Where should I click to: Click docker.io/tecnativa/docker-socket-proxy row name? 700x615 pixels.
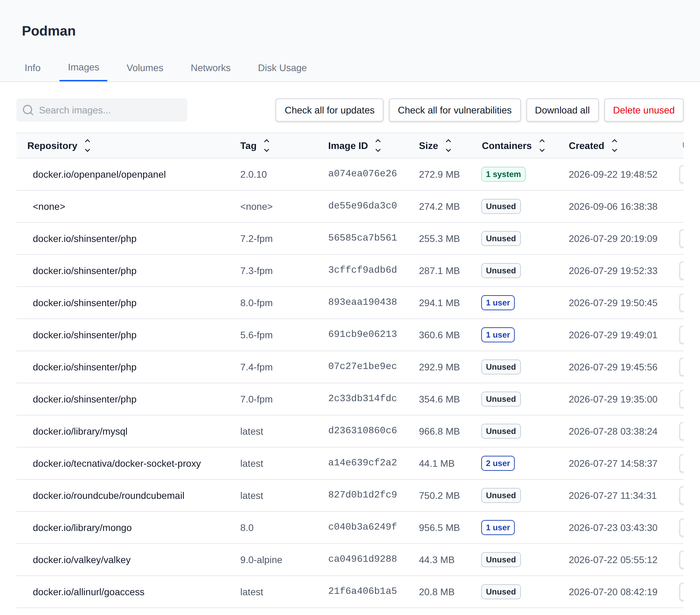pos(117,463)
